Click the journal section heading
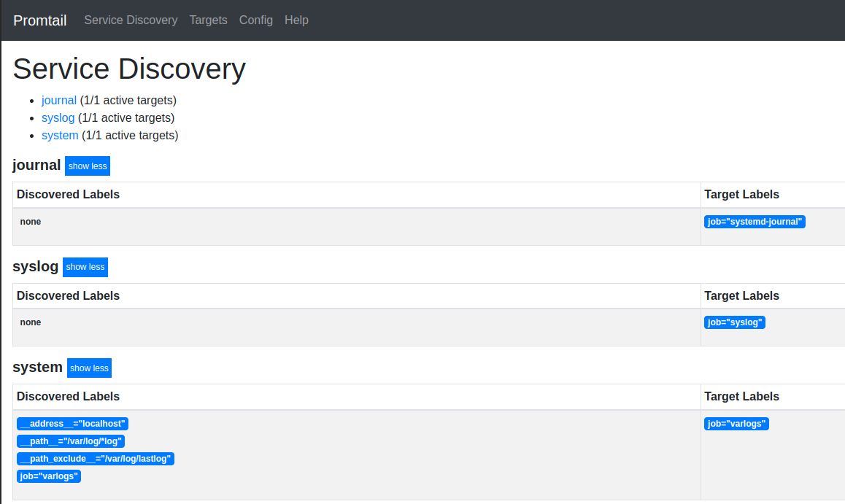Image resolution: width=845 pixels, height=504 pixels. tap(36, 166)
